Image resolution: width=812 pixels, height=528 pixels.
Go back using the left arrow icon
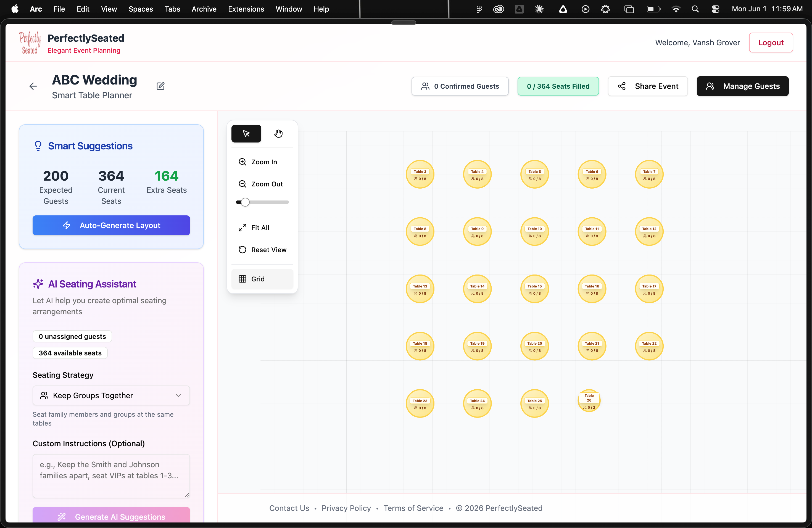[33, 86]
